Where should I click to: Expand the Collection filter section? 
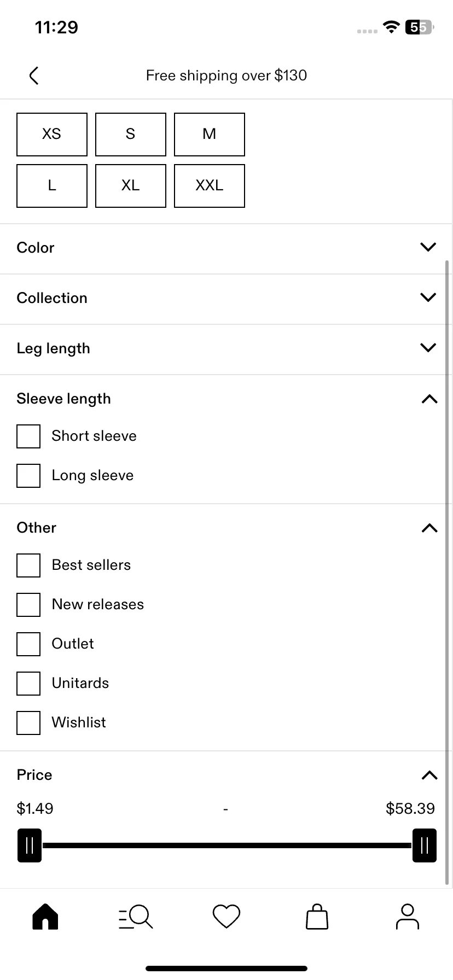point(226,298)
